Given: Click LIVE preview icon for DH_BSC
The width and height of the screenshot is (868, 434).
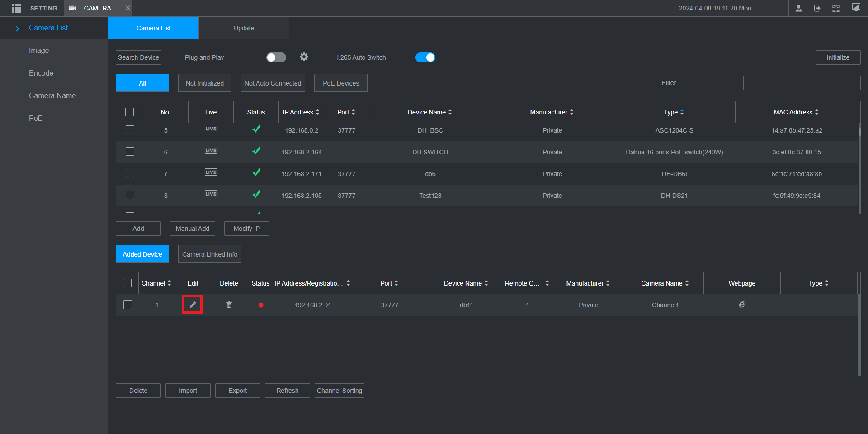Looking at the screenshot, I should (x=211, y=129).
